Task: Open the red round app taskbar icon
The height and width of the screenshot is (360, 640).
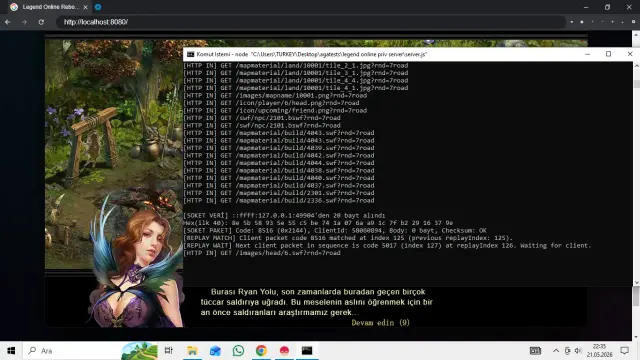Action: [x=284, y=351]
